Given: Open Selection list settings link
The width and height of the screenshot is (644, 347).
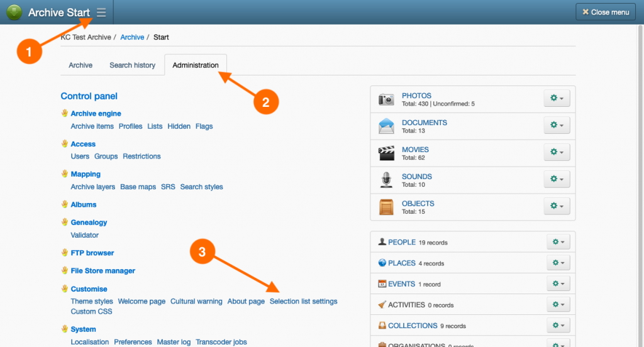Looking at the screenshot, I should tap(304, 301).
